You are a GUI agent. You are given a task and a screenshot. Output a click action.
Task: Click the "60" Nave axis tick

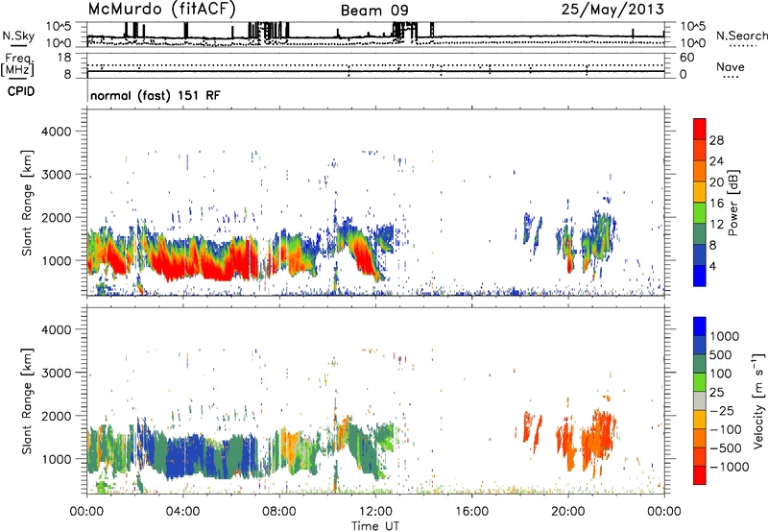[x=686, y=58]
